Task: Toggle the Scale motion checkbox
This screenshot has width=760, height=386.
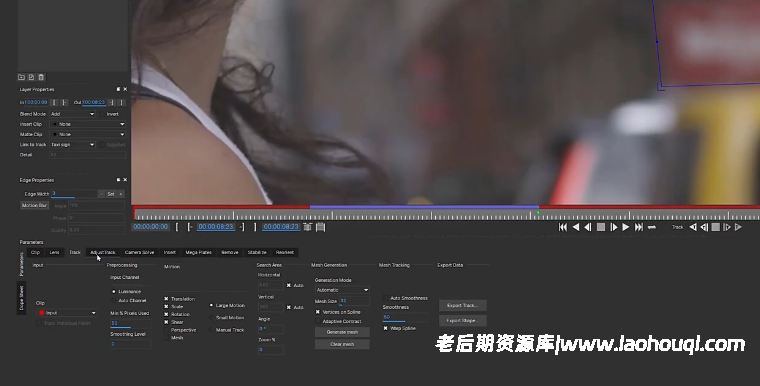Action: pos(166,306)
